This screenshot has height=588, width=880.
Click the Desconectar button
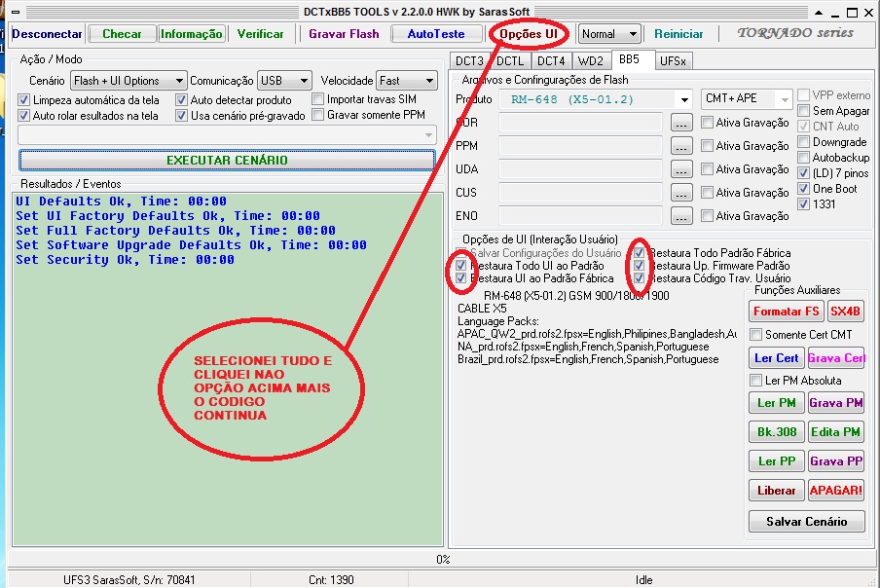(x=47, y=34)
